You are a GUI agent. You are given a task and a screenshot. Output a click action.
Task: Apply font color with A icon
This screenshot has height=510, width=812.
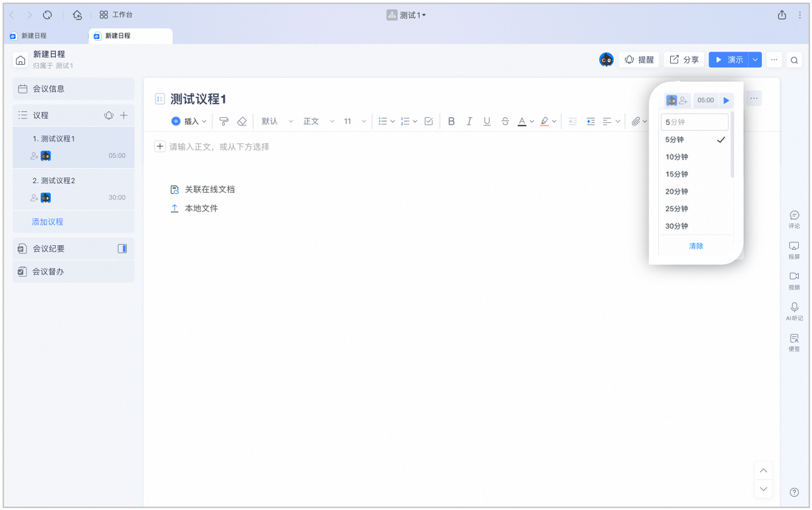[521, 121]
